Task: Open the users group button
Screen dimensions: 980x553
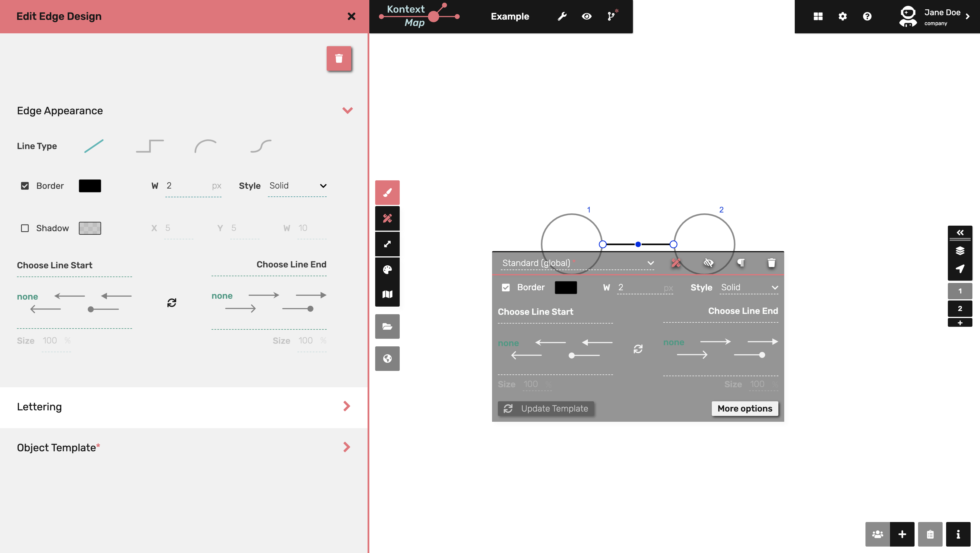Action: click(878, 534)
